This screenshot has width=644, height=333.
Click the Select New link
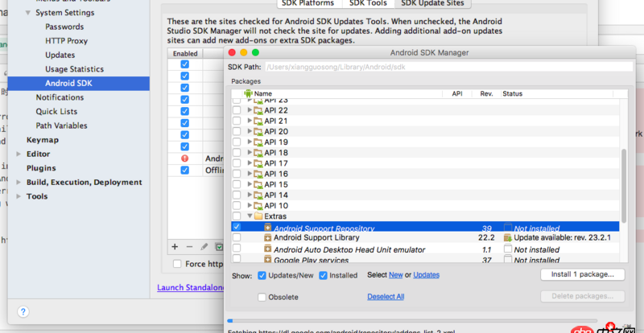395,275
